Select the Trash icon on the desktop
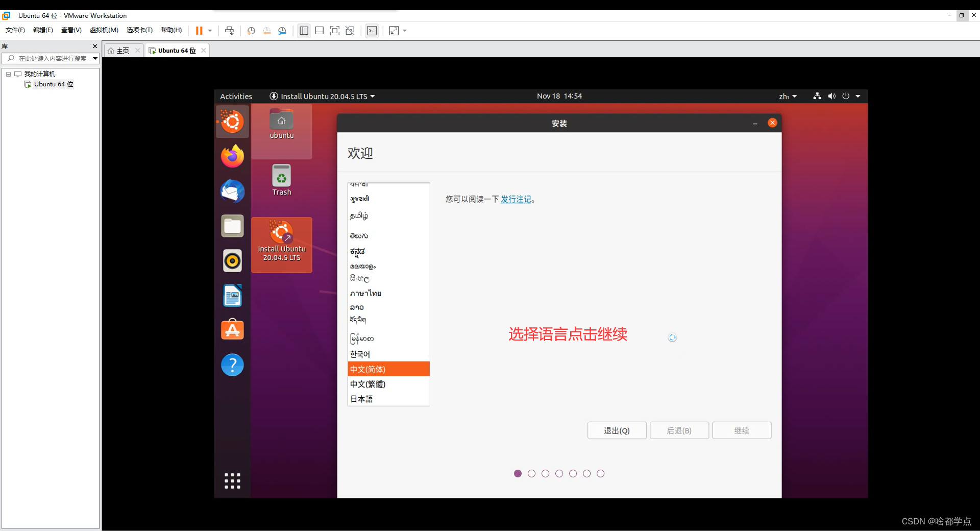980x531 pixels. [282, 180]
